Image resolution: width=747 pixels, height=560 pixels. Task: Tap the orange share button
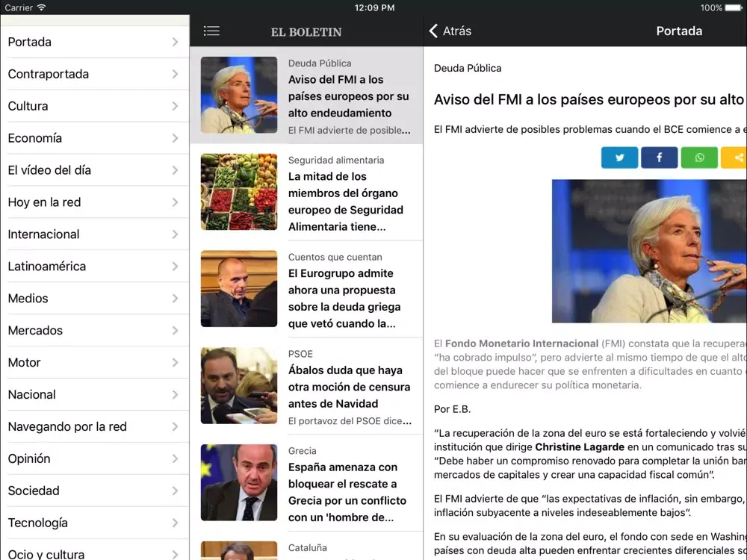pos(734,158)
